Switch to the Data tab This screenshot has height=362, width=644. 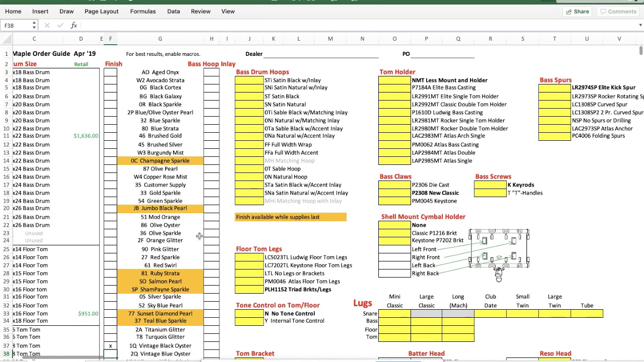[x=174, y=11]
